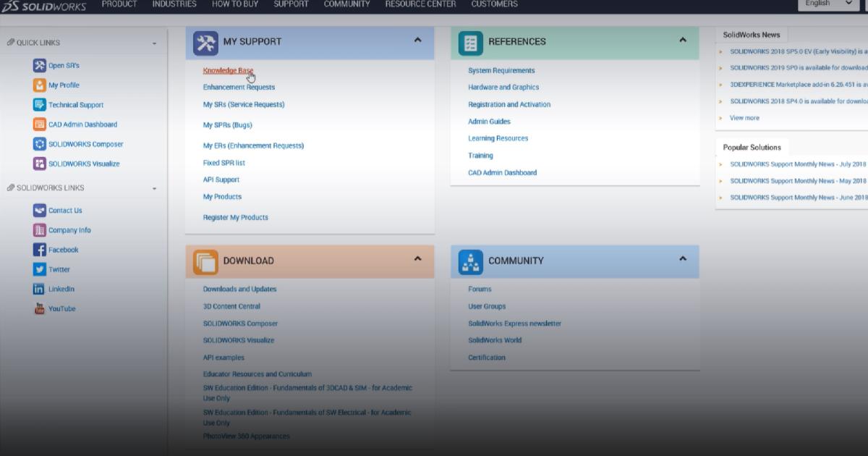Open the INDUSTRIES menu
Screen dimensions: 868x456
pyautogui.click(x=174, y=4)
